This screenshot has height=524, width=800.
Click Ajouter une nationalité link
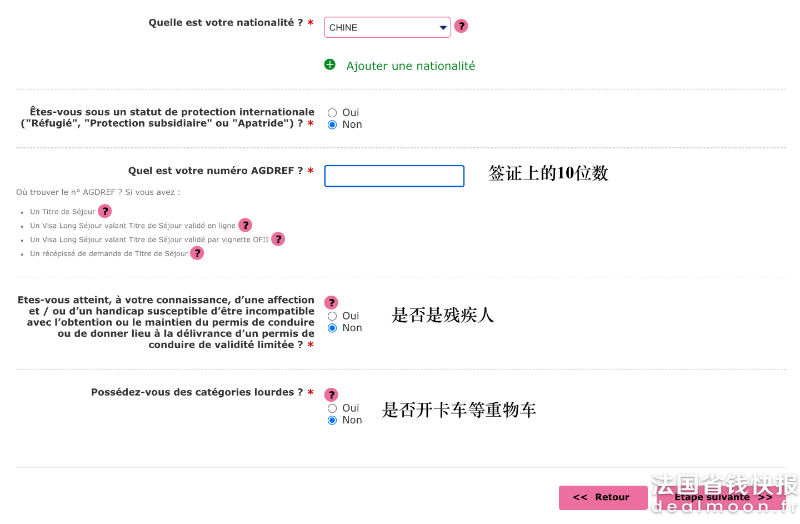tap(411, 66)
